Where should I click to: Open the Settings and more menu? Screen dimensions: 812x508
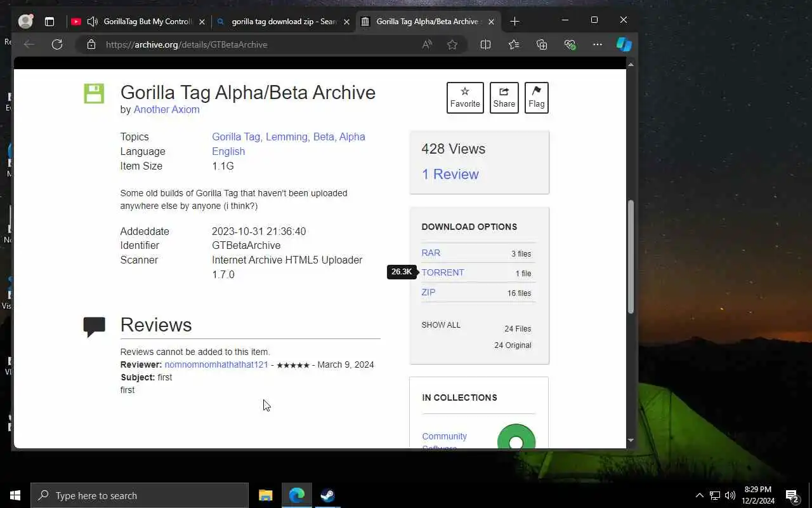coord(598,44)
